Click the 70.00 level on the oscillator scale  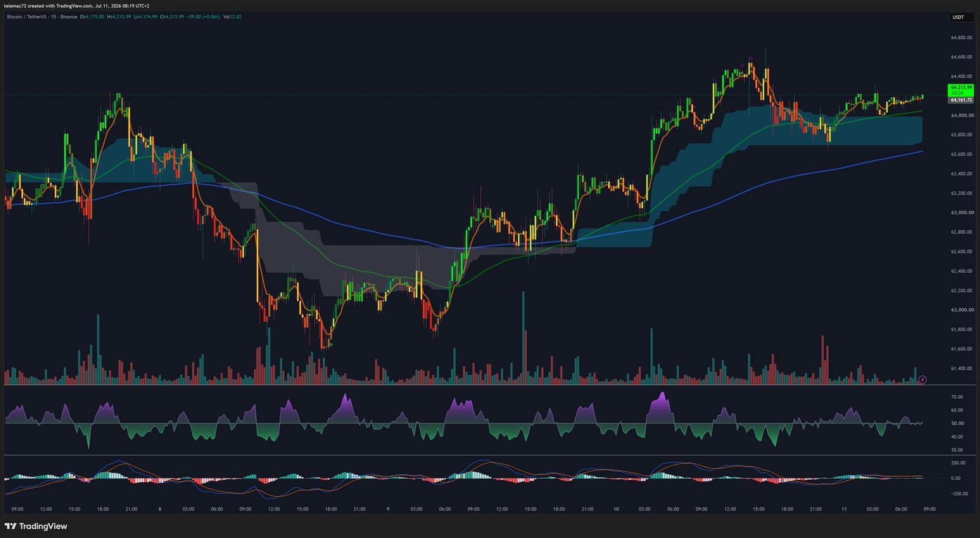click(957, 397)
